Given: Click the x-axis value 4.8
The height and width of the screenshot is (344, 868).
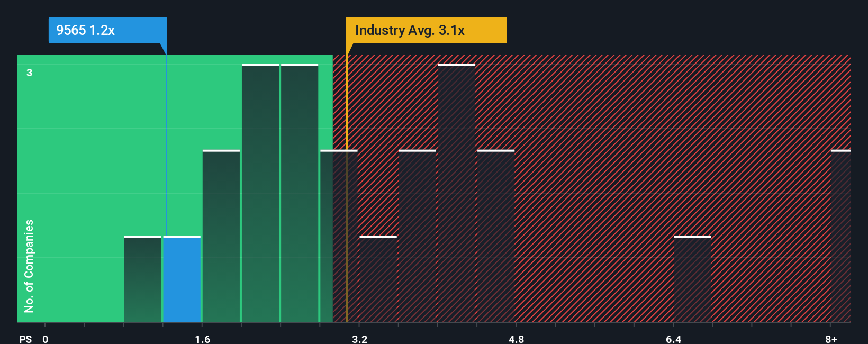Looking at the screenshot, I should [517, 339].
